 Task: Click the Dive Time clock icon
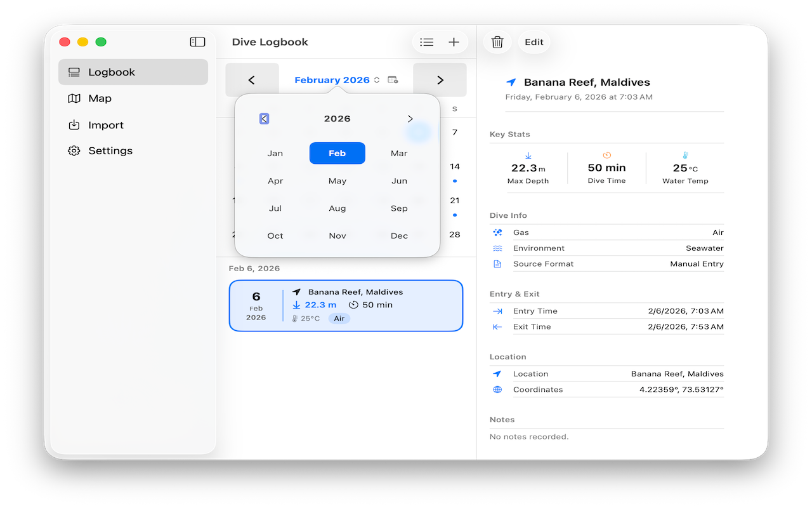[x=606, y=155]
